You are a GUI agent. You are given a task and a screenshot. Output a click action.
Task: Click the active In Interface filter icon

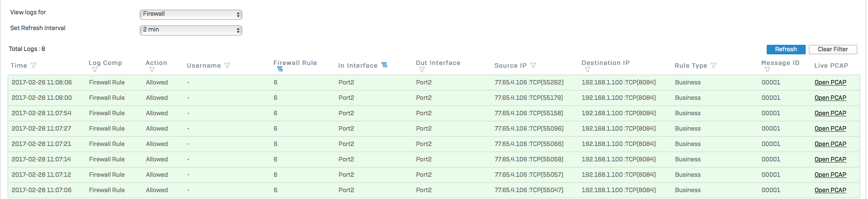pos(384,65)
